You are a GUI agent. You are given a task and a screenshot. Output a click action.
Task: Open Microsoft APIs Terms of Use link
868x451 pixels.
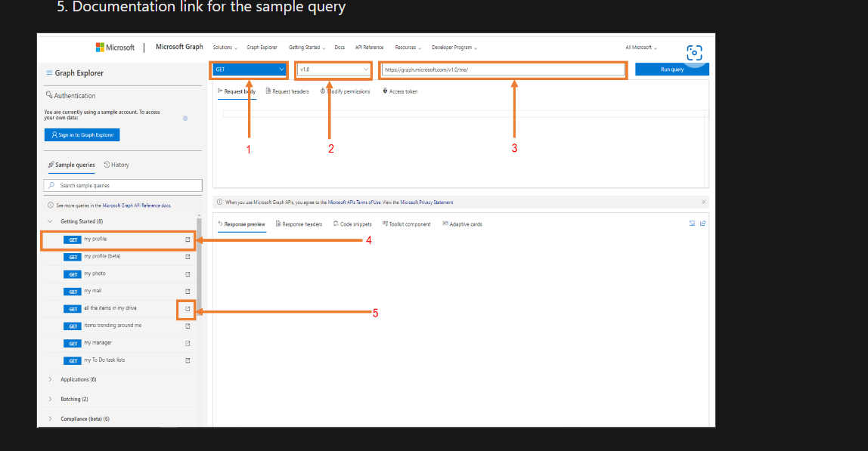click(355, 202)
